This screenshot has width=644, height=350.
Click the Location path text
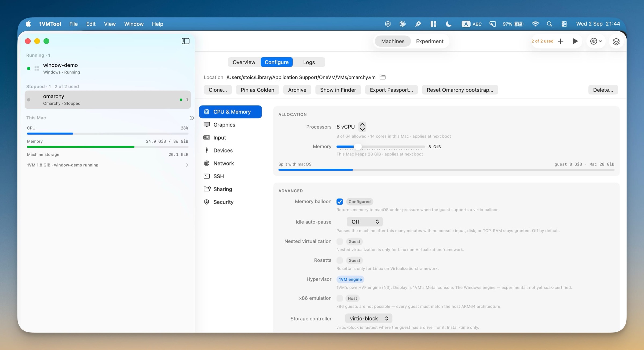tap(301, 77)
